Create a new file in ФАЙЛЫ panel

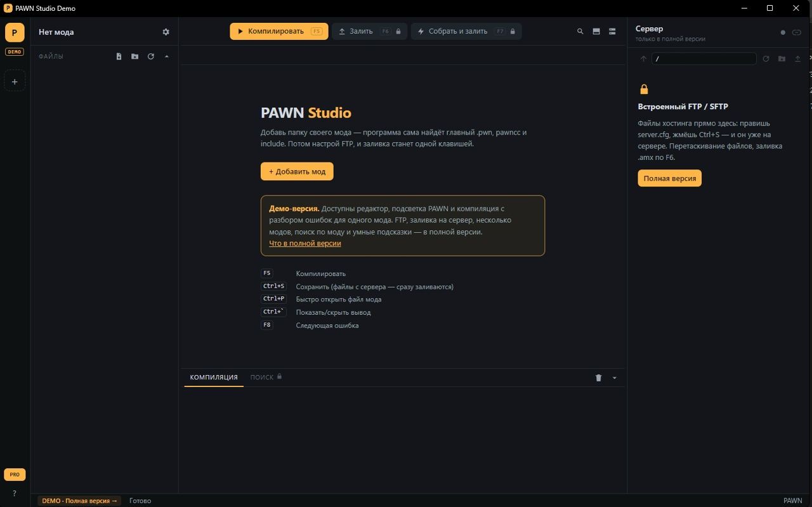(119, 56)
